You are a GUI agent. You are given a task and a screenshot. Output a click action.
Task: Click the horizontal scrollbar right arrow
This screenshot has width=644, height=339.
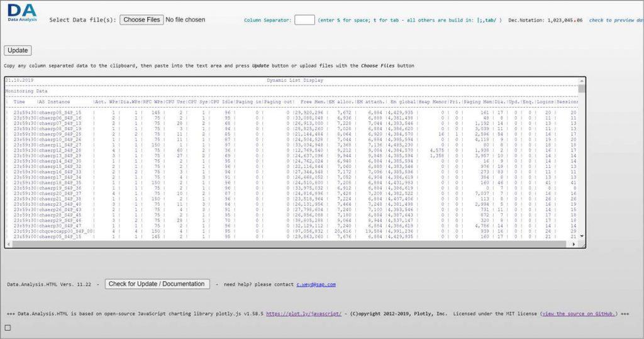pyautogui.click(x=574, y=244)
